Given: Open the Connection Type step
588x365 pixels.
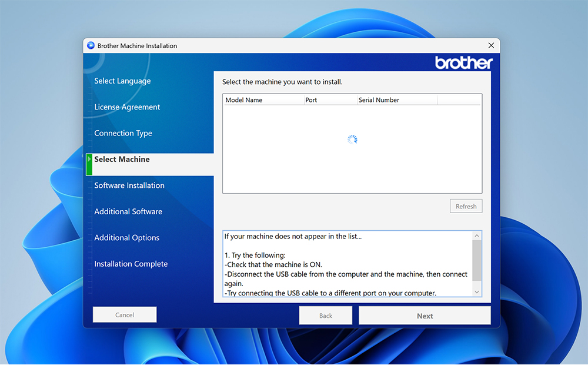Looking at the screenshot, I should pos(123,133).
